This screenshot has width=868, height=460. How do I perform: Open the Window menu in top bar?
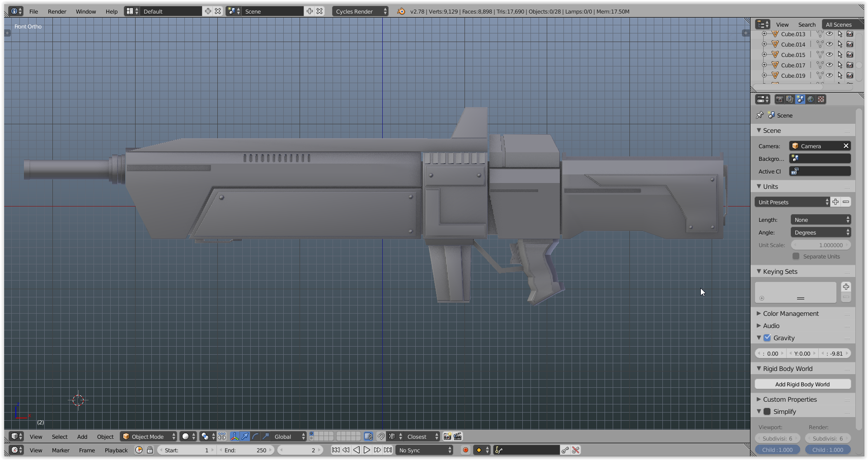(86, 11)
